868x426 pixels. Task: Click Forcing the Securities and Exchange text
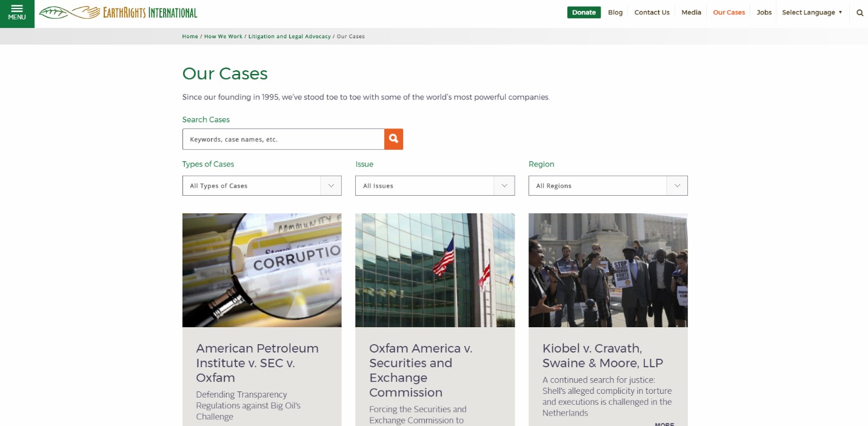pyautogui.click(x=418, y=415)
